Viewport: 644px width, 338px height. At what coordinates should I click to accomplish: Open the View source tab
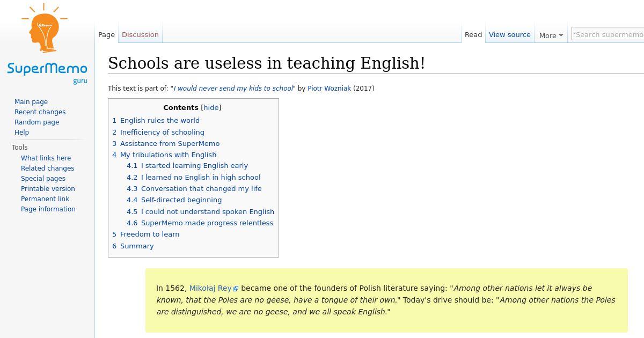(x=509, y=35)
